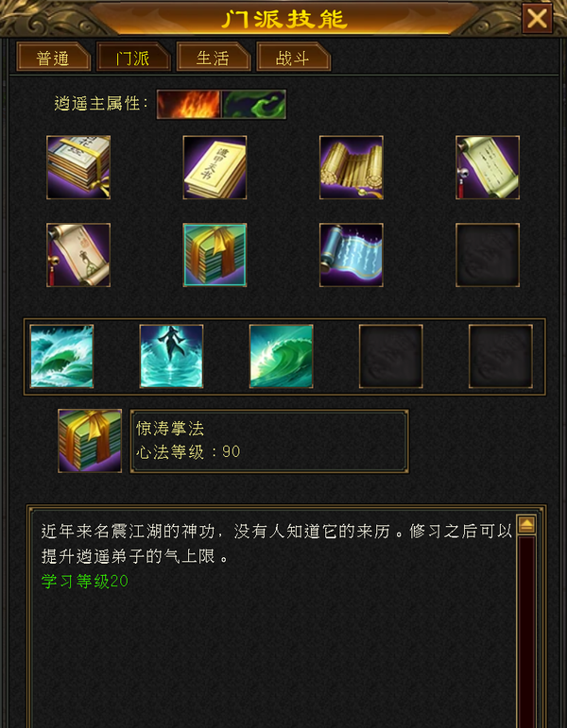Click the green poison attribute swatch
This screenshot has width=567, height=728.
click(x=254, y=105)
